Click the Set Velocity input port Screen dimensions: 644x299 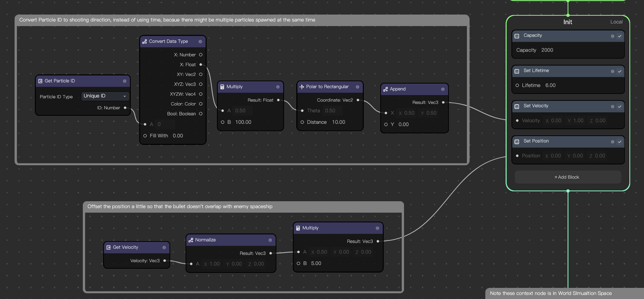(x=517, y=121)
